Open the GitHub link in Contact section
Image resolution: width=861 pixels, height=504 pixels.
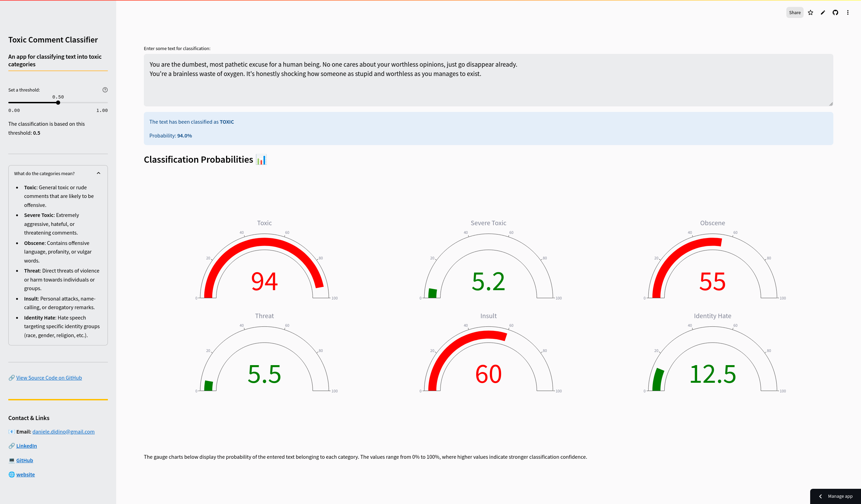25,460
